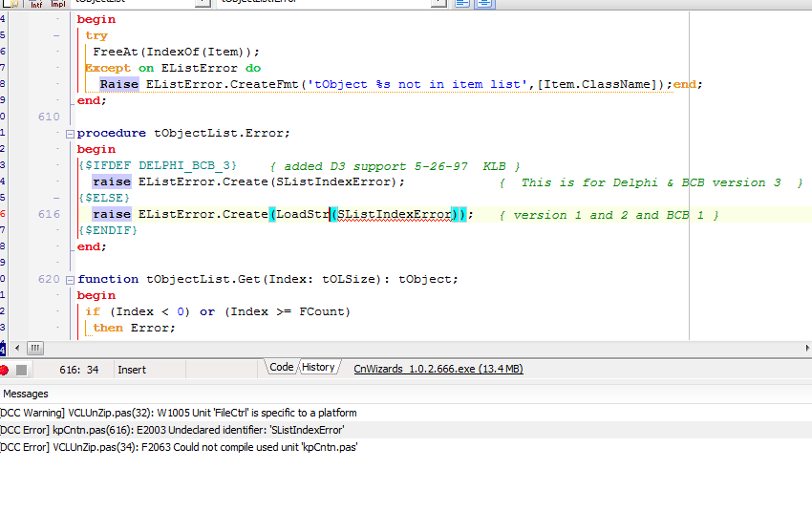Click the first blue toolbar icon at top
The image size is (812, 512).
[462, 3]
